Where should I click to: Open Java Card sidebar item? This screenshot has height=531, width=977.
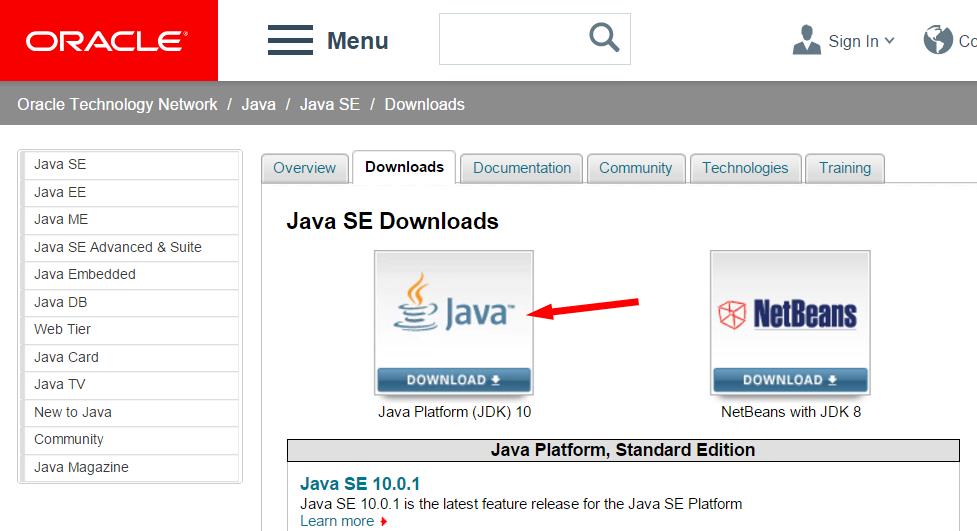coord(131,357)
